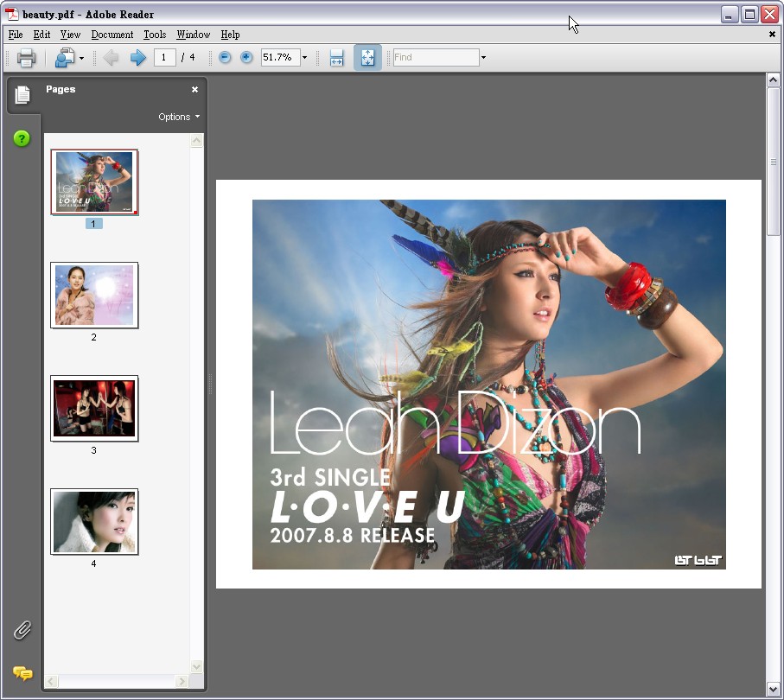Click document scroll down arrow
784x700 pixels.
pos(773,690)
